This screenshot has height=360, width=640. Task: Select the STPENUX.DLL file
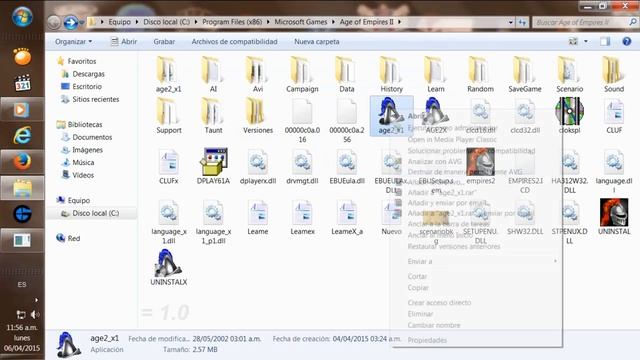coord(569,222)
